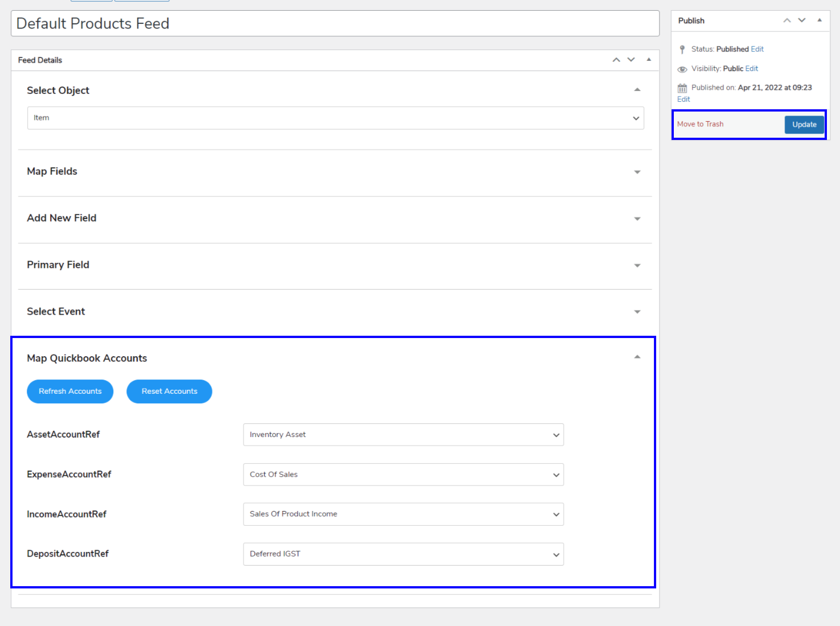Move Feed Details panel up

[616, 60]
